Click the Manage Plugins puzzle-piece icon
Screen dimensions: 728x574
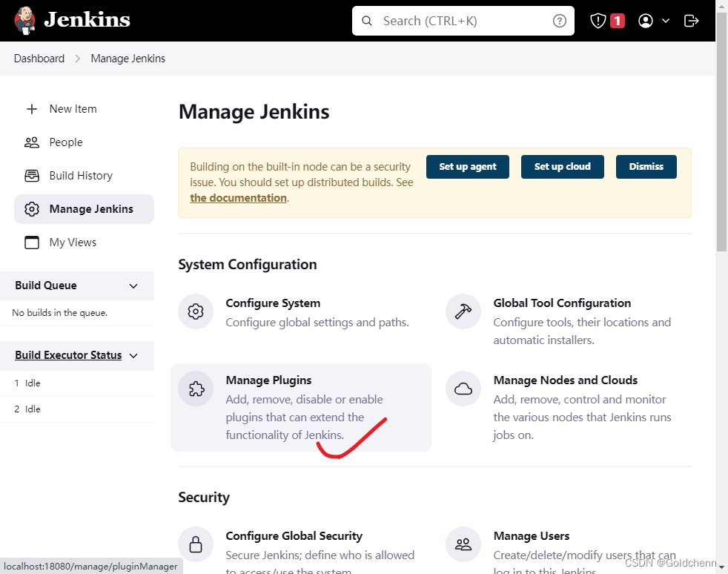coord(196,389)
